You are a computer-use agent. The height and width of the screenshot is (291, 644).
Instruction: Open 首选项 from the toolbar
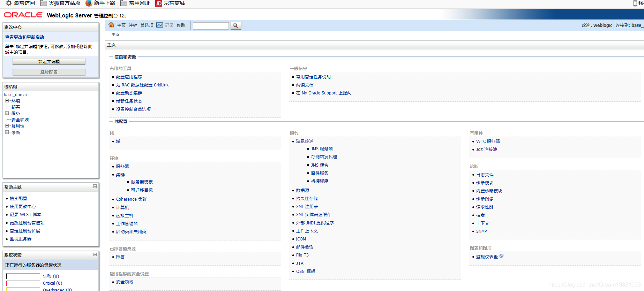147,25
